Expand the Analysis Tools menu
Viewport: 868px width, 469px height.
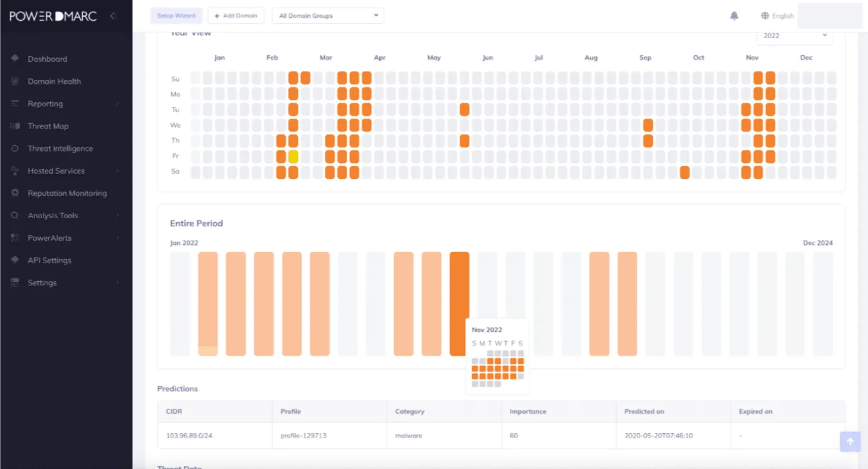tap(65, 216)
